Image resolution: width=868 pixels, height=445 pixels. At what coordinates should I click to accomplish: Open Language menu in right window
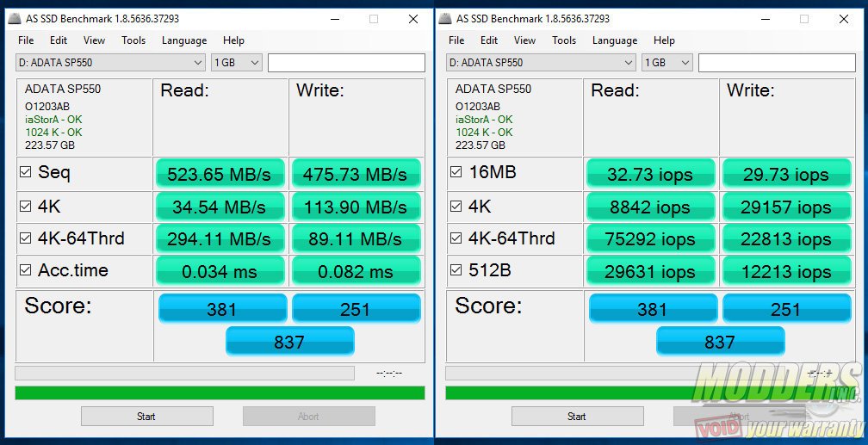(615, 40)
